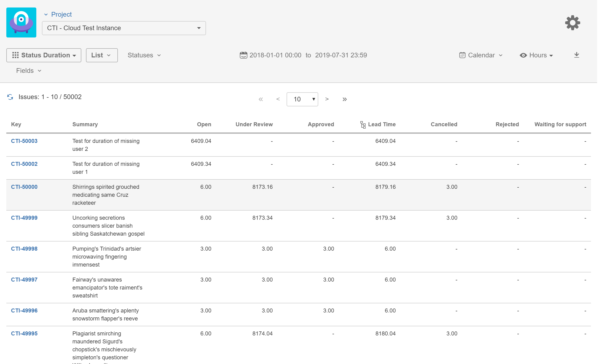Select page size from 10 items dropdown

[302, 99]
